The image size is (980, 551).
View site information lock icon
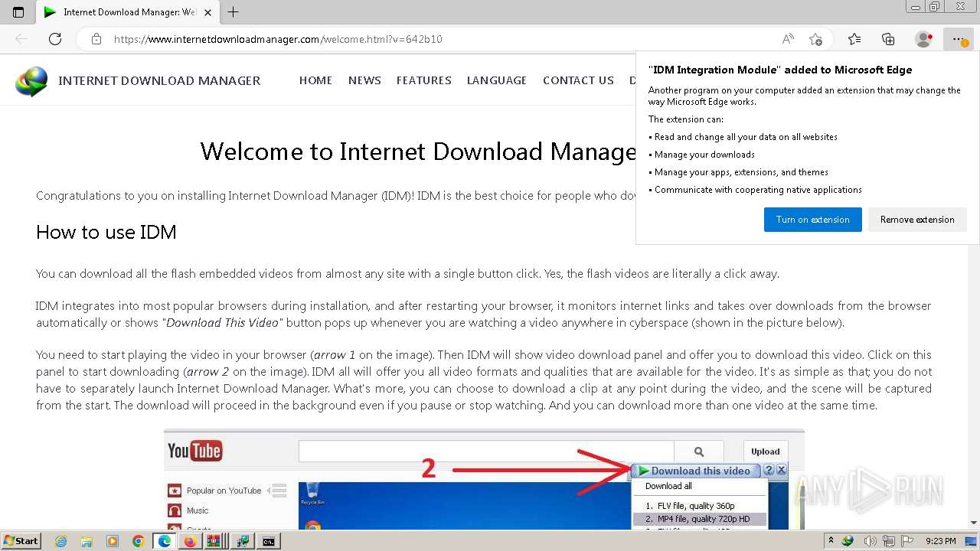(96, 39)
